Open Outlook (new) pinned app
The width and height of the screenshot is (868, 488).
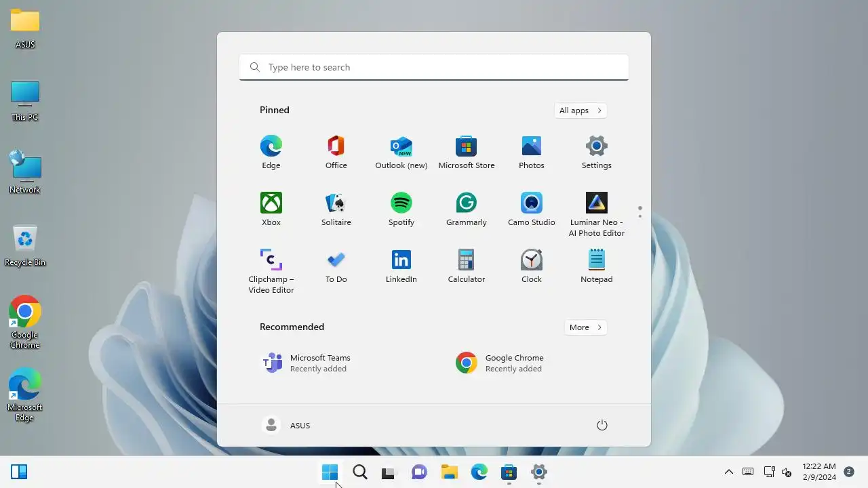click(401, 152)
